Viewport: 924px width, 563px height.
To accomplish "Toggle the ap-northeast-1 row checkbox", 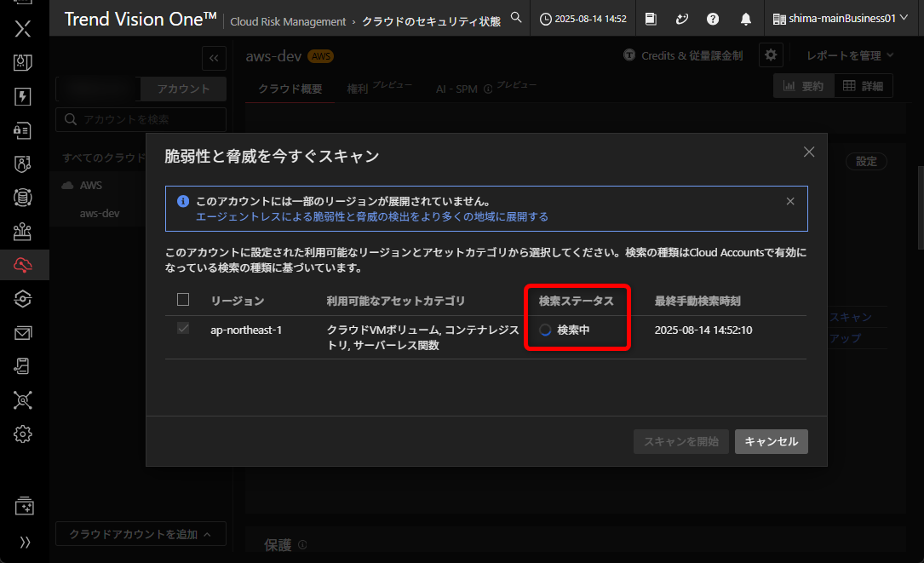I will 183,329.
